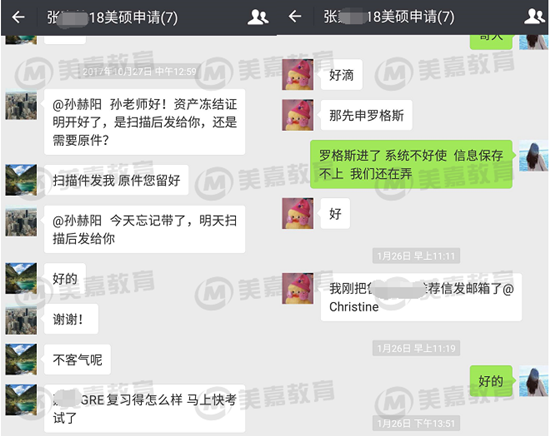The image size is (550, 436).
Task: Open group members icon in right chat
Action: click(x=534, y=16)
